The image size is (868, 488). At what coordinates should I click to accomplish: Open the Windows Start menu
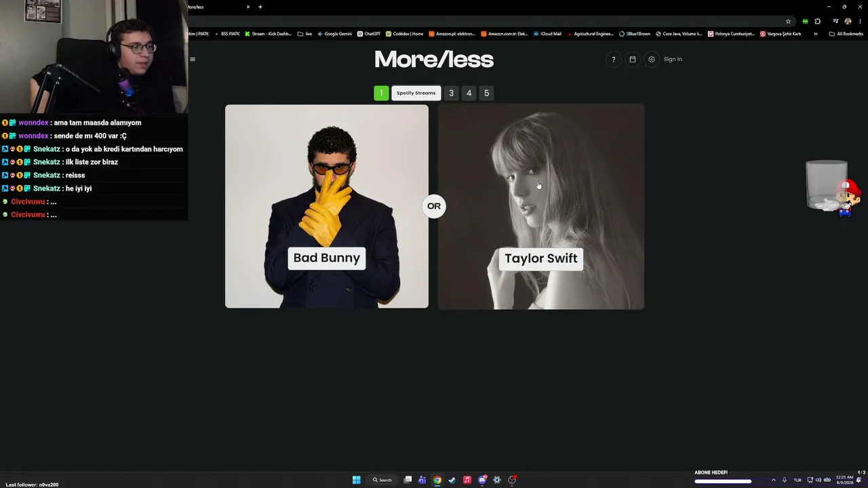tap(356, 480)
